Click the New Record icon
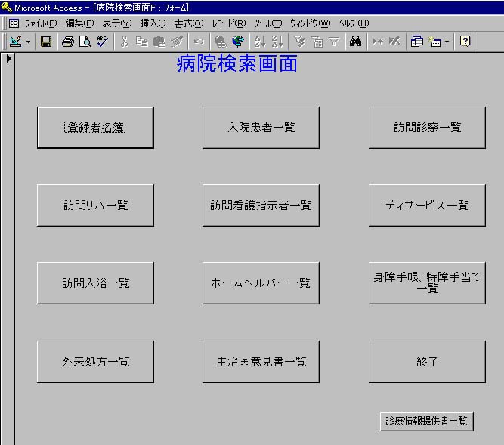 coord(377,42)
